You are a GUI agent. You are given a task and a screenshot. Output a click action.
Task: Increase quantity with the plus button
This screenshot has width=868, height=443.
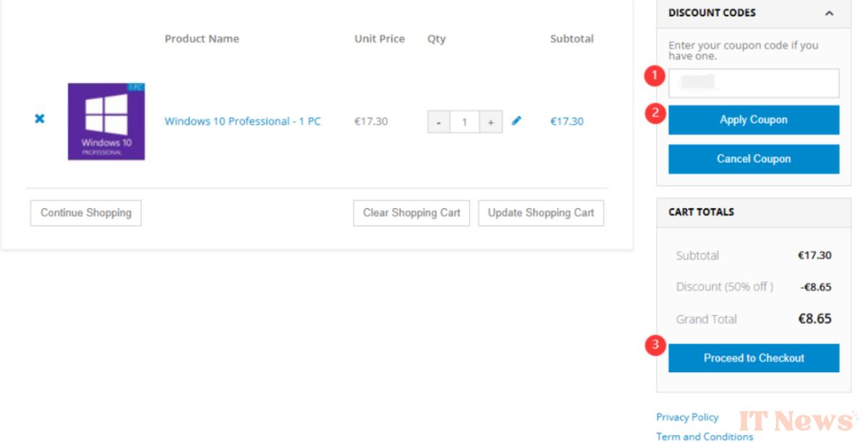(490, 122)
